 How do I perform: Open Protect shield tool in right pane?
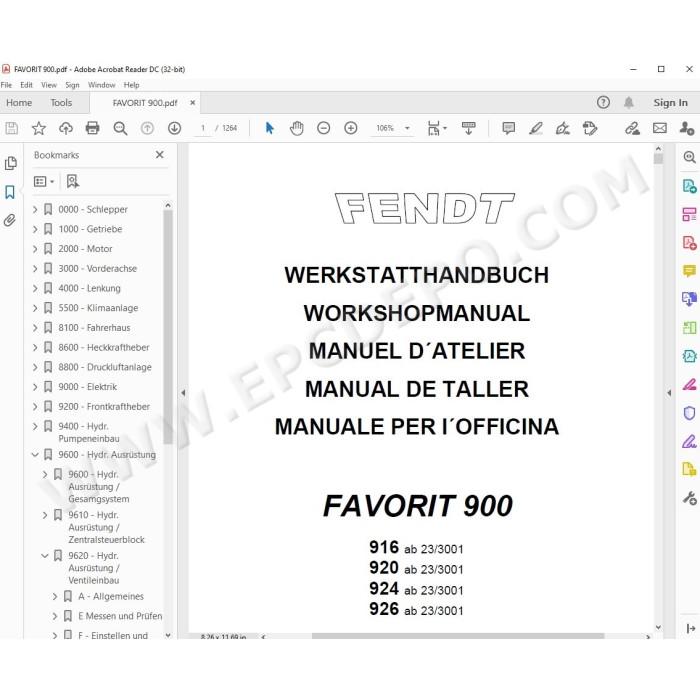690,413
